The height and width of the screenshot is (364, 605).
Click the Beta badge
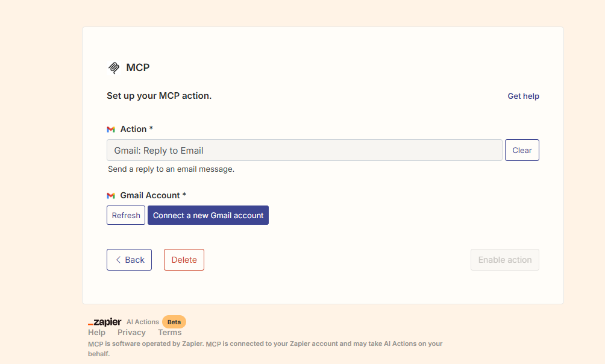(x=174, y=322)
